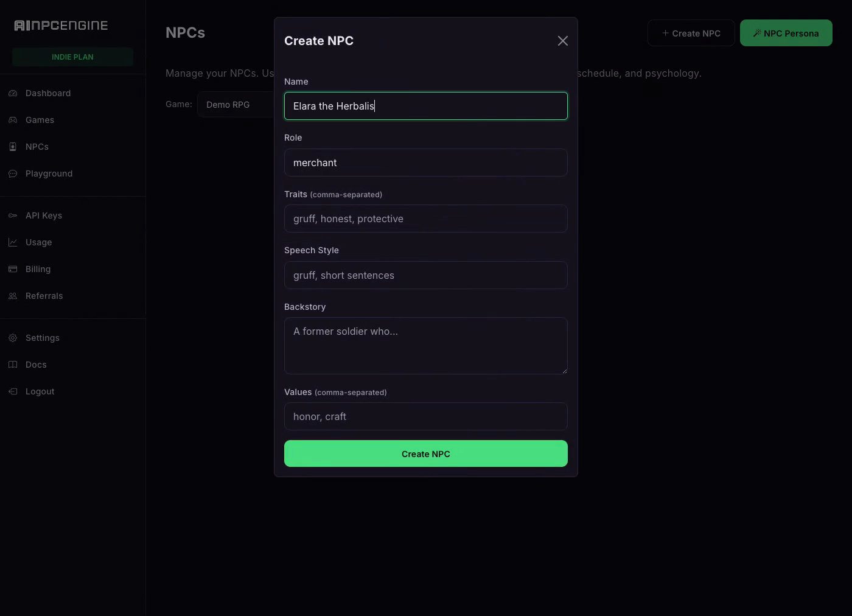The height and width of the screenshot is (616, 852).
Task: Click the Dashboard icon in sidebar
Action: coord(13,93)
